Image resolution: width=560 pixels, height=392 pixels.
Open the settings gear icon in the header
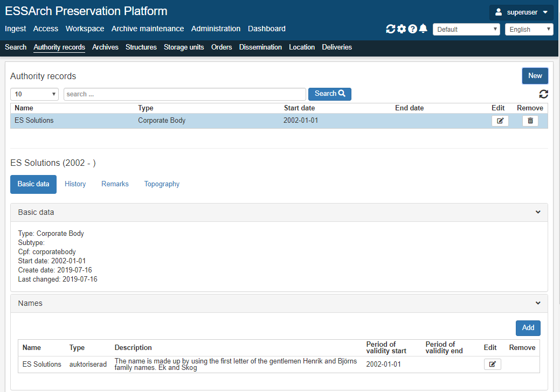point(402,29)
